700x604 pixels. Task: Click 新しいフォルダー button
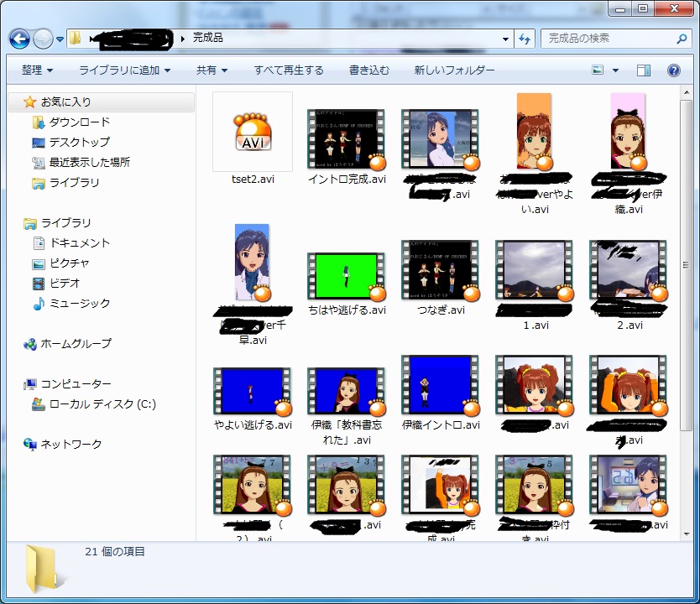click(454, 70)
